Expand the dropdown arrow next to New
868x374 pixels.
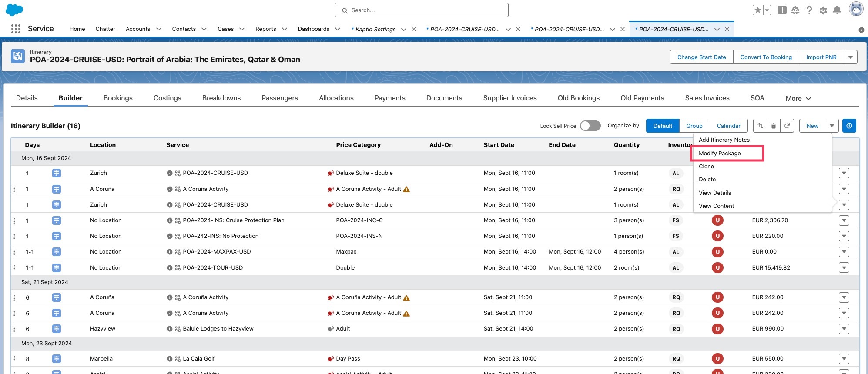[832, 126]
